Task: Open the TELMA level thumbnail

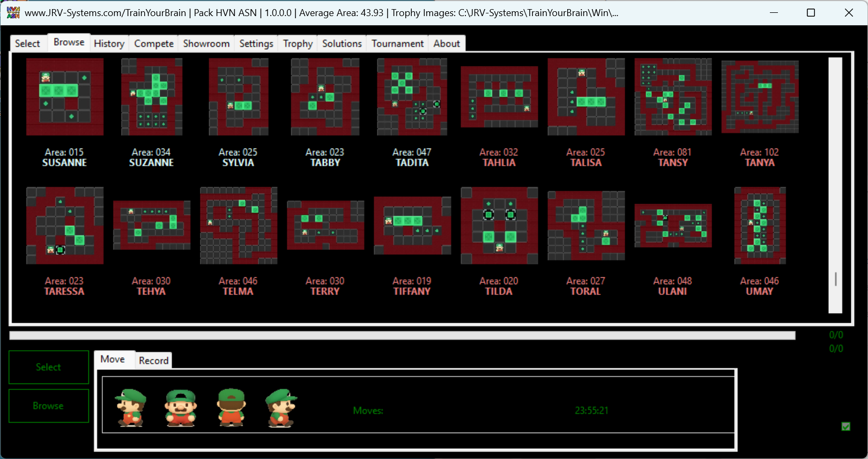Action: pyautogui.click(x=239, y=225)
